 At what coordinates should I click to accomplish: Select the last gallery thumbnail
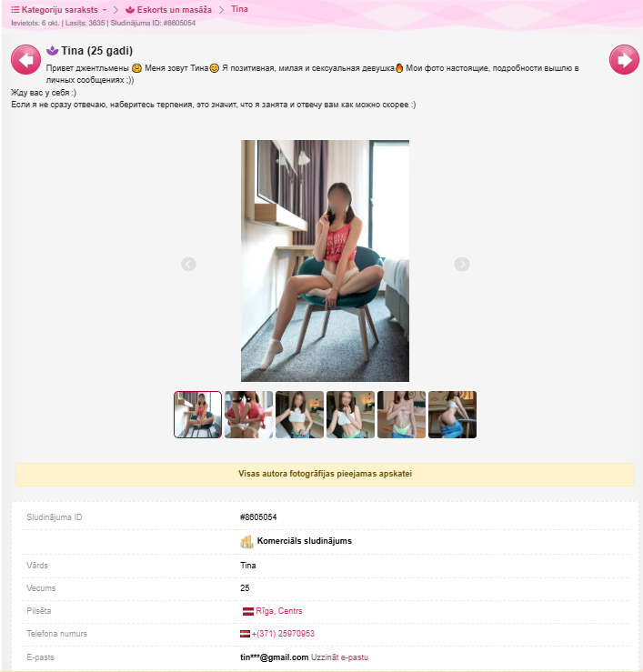pos(452,415)
